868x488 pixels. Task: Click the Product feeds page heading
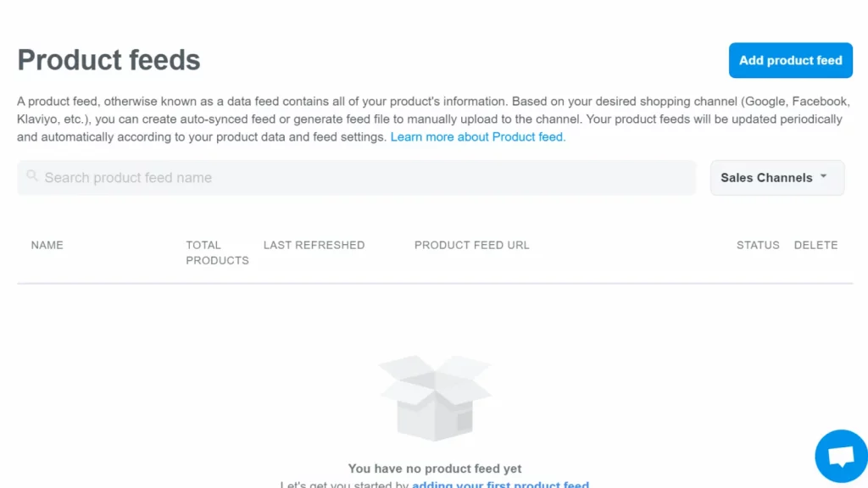109,60
